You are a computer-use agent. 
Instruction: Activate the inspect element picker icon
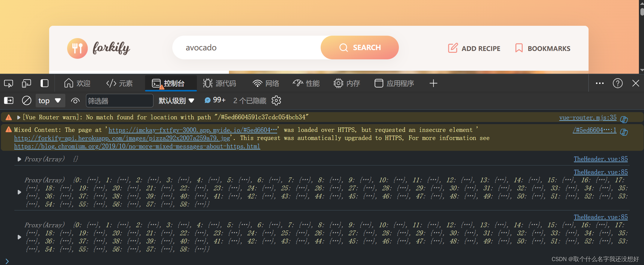[x=8, y=83]
